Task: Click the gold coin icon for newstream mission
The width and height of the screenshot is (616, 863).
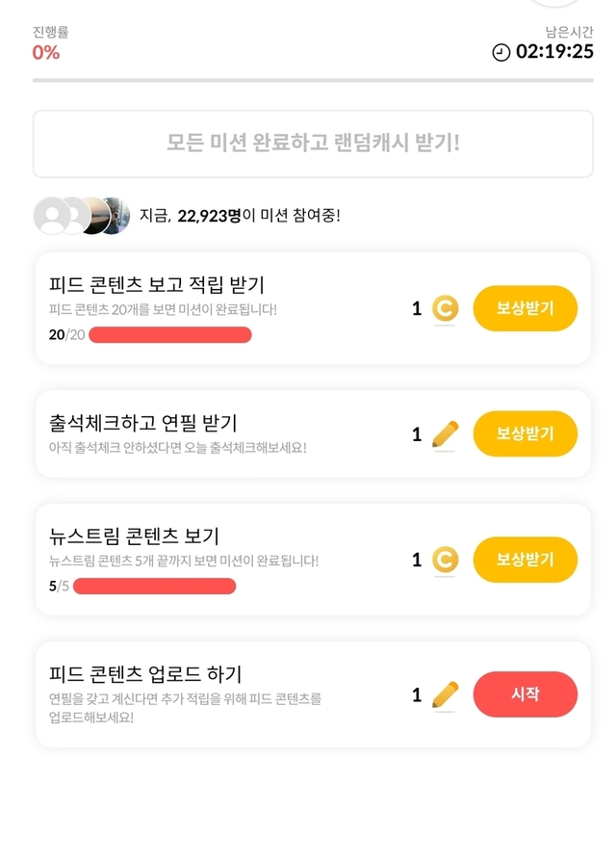Action: click(x=445, y=560)
